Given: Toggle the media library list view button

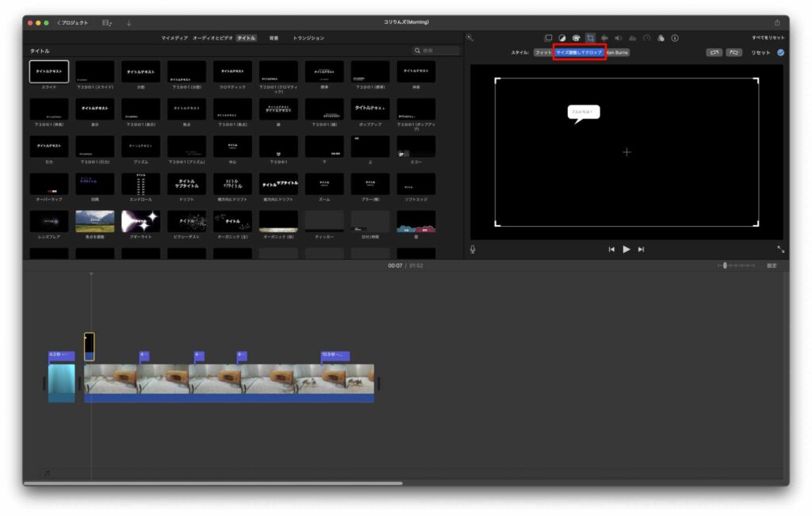Looking at the screenshot, I should pos(107,22).
